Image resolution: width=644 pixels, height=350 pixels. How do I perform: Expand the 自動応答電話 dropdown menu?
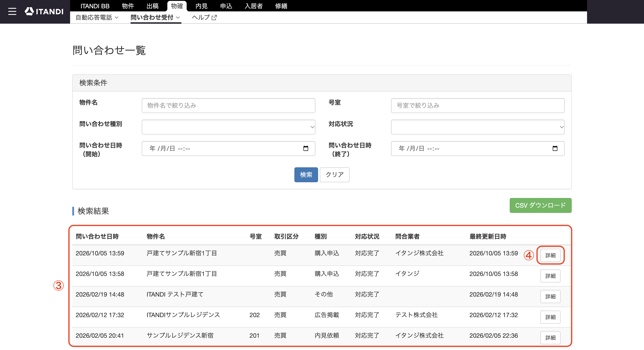(97, 18)
